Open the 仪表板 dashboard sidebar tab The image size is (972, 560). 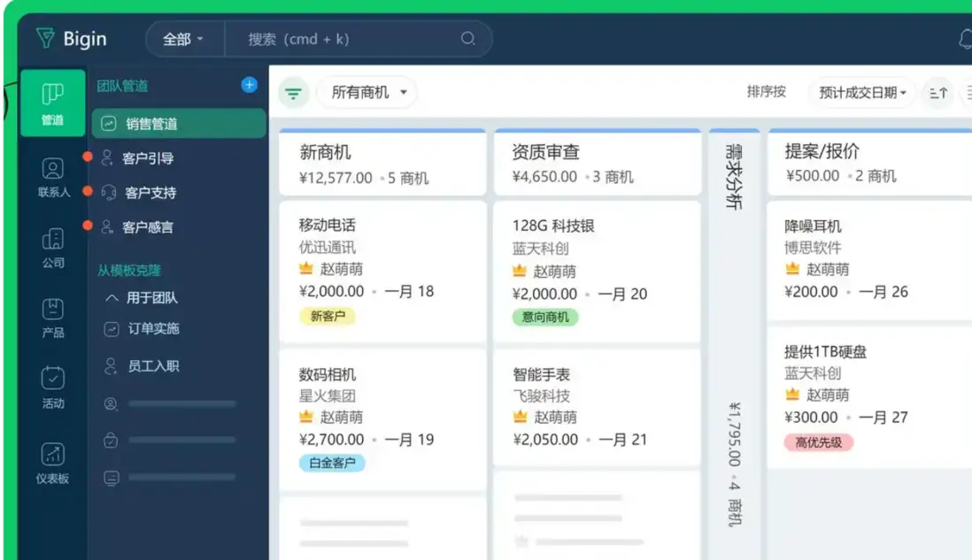point(53,463)
